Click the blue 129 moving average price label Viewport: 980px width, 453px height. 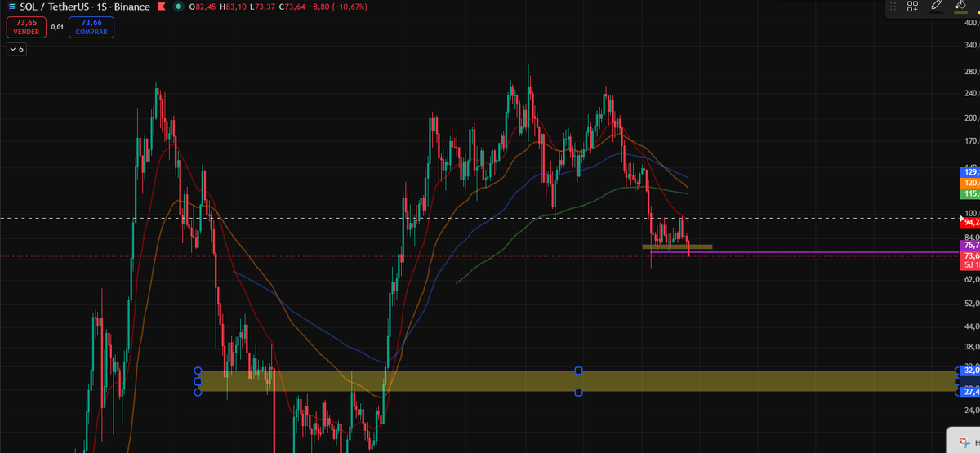pos(971,172)
